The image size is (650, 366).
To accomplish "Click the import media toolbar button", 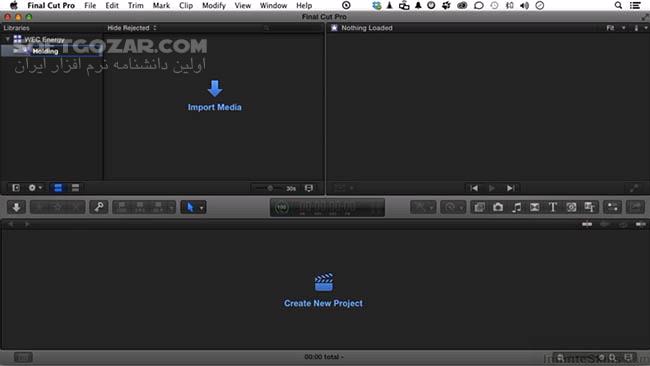I will [17, 207].
